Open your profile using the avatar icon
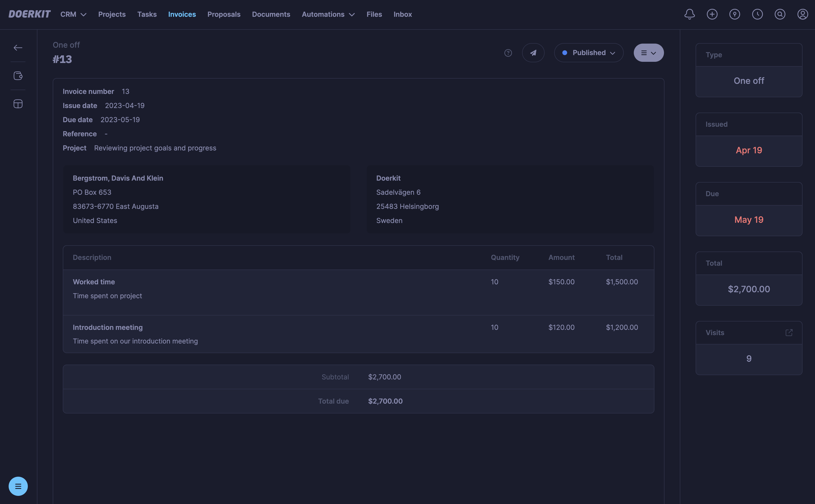Image resolution: width=815 pixels, height=504 pixels. (803, 14)
